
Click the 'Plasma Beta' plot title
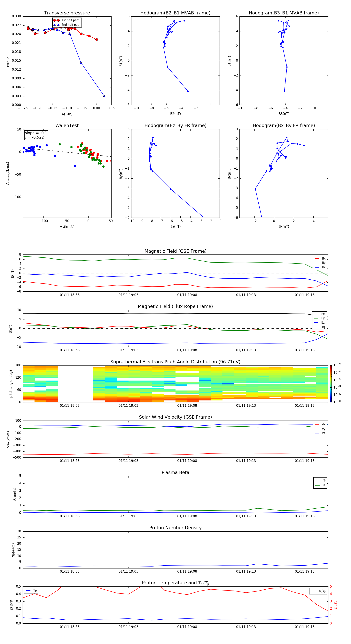coord(175,473)
